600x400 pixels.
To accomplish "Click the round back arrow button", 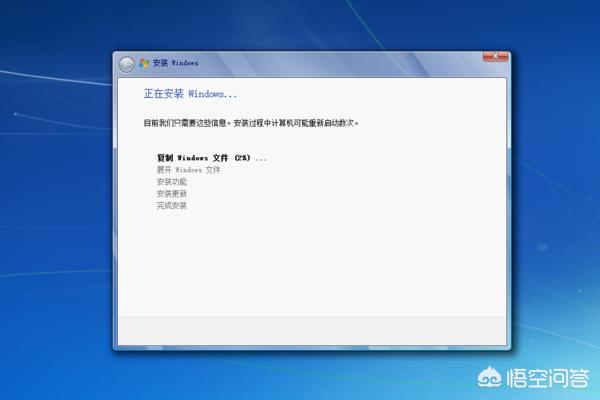I will (x=127, y=63).
